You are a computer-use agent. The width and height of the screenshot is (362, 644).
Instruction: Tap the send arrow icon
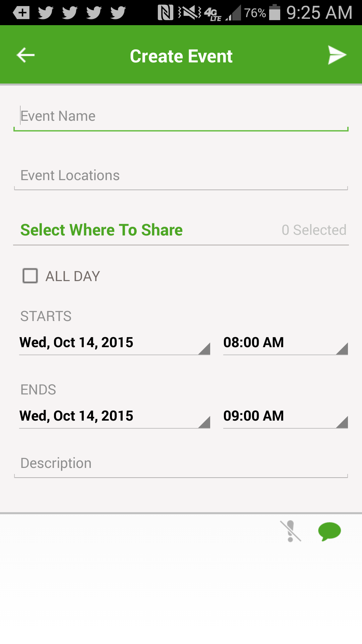337,55
